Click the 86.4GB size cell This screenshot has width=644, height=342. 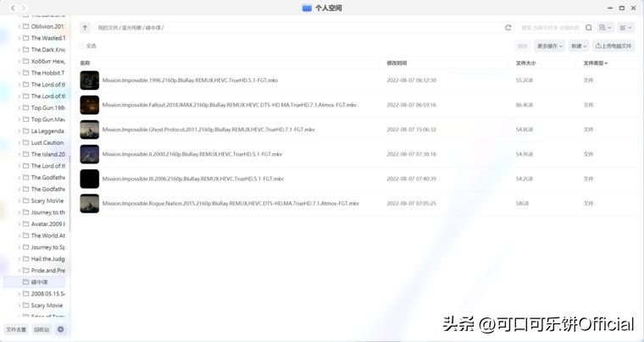pyautogui.click(x=524, y=105)
